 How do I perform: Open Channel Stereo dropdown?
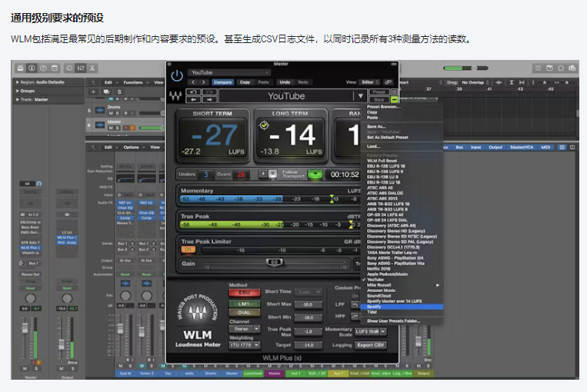[x=245, y=329]
